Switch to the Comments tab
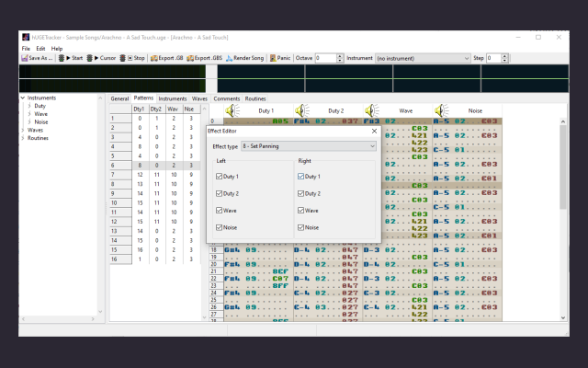 pos(227,98)
